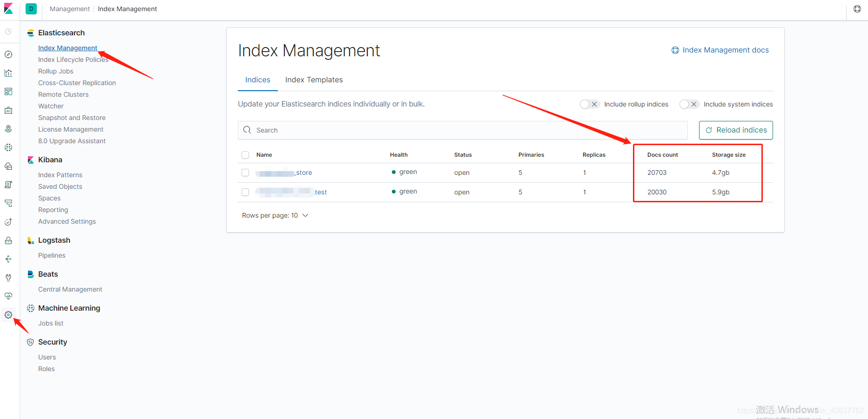Click Reload indices button
The width and height of the screenshot is (868, 419).
(x=736, y=130)
